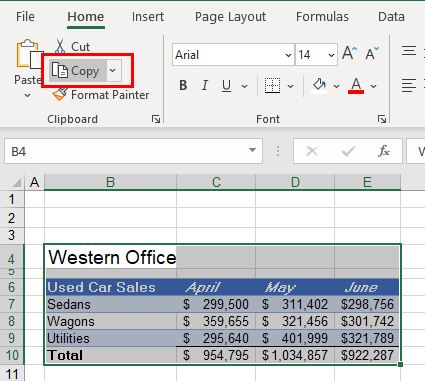Select row 10 header
The image size is (425, 381).
(12, 355)
